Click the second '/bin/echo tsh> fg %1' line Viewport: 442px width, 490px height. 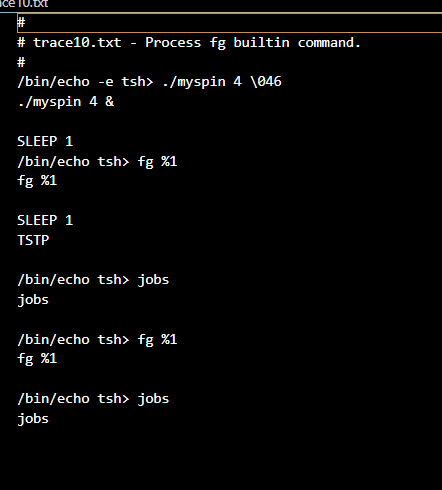97,340
